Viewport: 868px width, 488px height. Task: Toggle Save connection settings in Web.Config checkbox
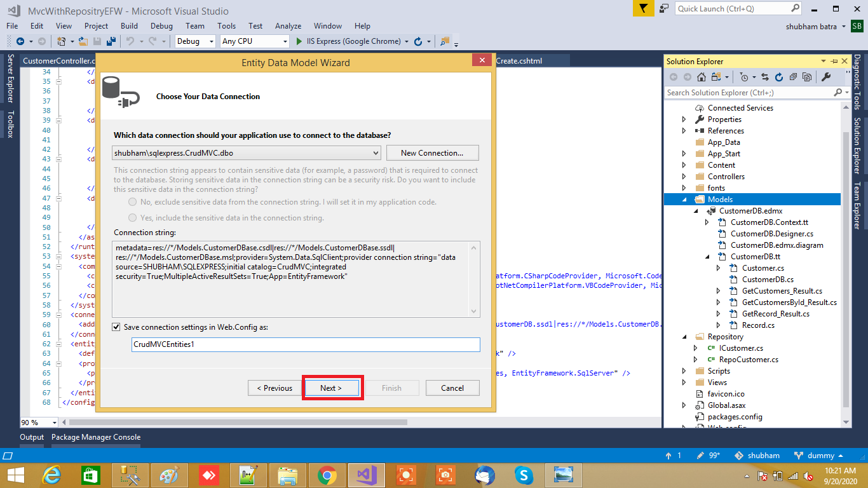116,327
